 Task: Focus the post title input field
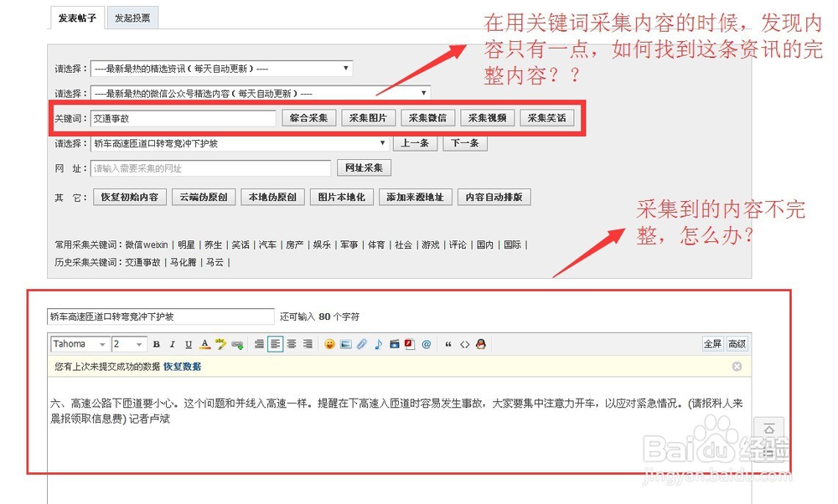(161, 316)
